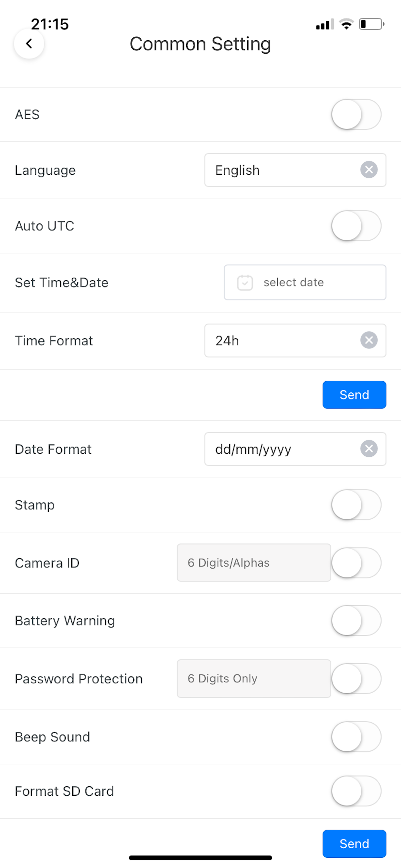Click the calendar icon in select date
Image resolution: width=401 pixels, height=868 pixels.
[245, 282]
